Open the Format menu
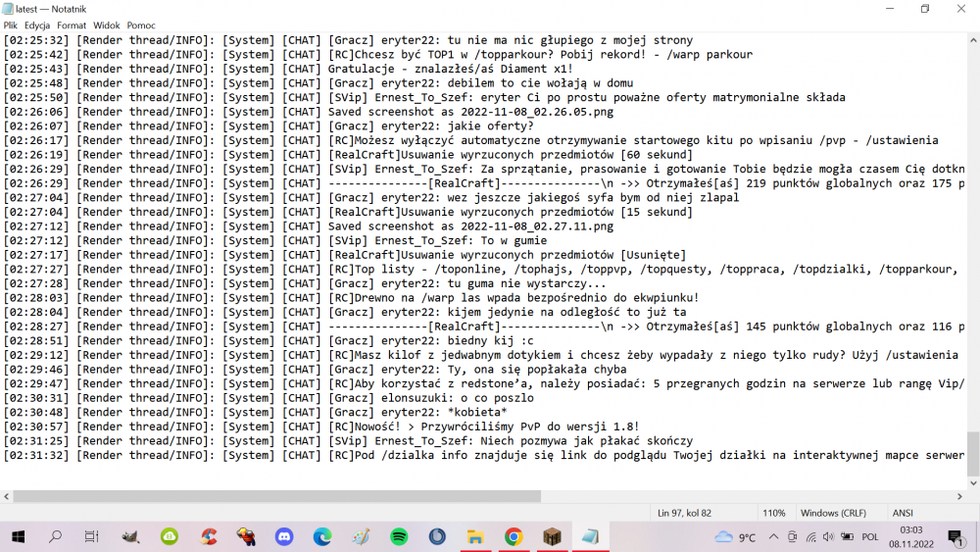This screenshot has height=552, width=980. (x=72, y=25)
